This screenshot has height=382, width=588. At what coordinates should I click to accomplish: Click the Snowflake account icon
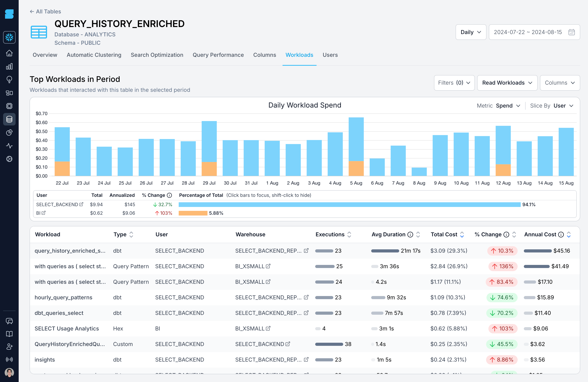click(9, 37)
